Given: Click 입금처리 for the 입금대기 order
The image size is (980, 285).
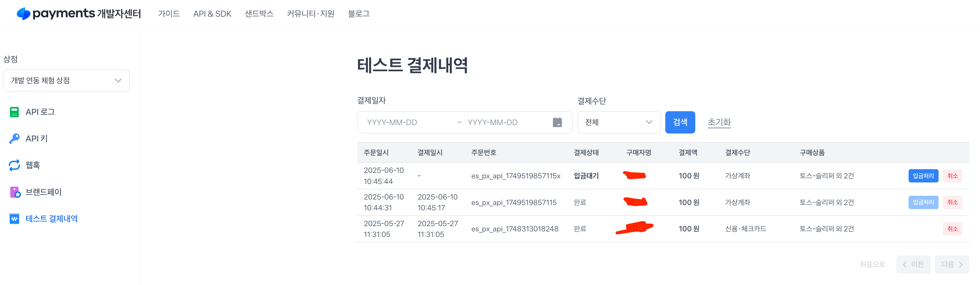Looking at the screenshot, I should coord(923,176).
